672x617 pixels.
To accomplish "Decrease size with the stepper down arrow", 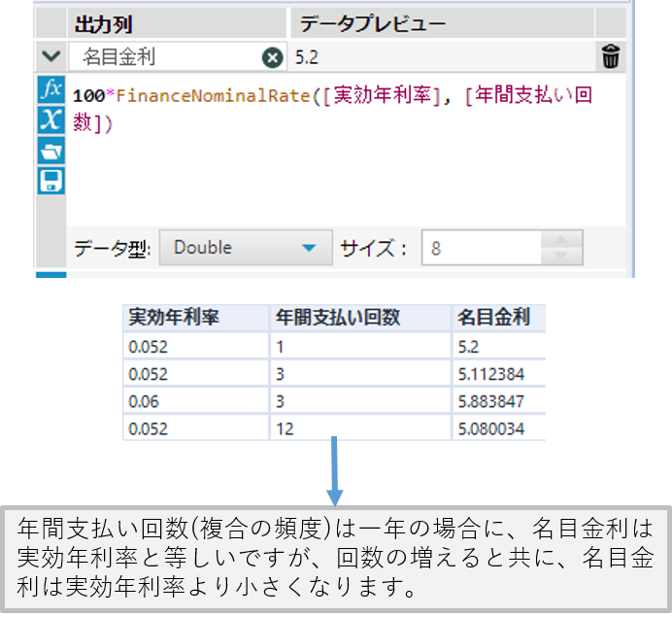I will [562, 257].
